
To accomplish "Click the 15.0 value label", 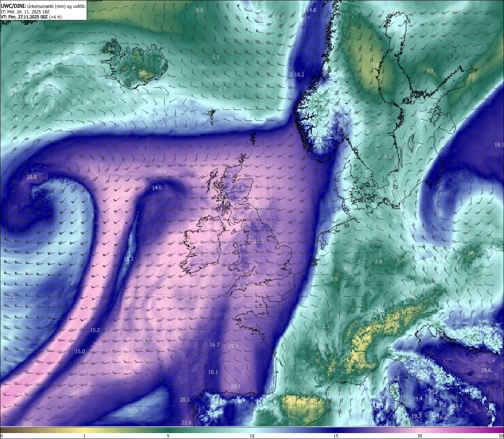I will point(80,351).
